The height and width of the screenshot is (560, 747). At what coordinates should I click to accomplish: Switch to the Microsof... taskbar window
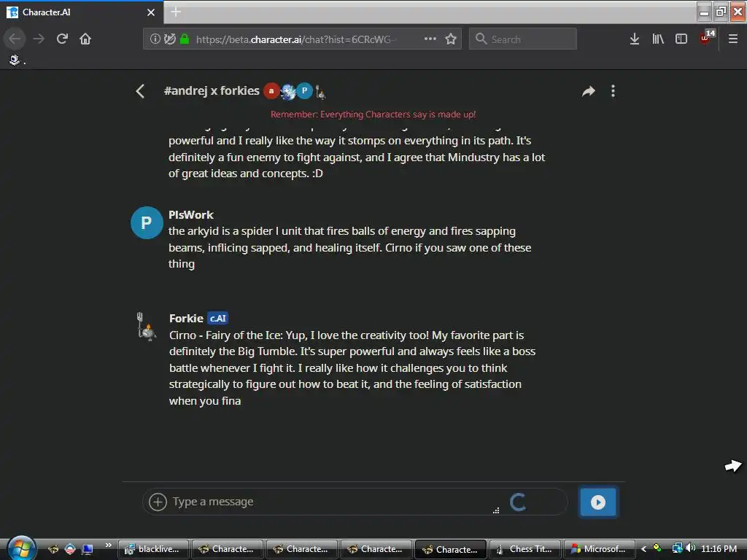pyautogui.click(x=600, y=549)
